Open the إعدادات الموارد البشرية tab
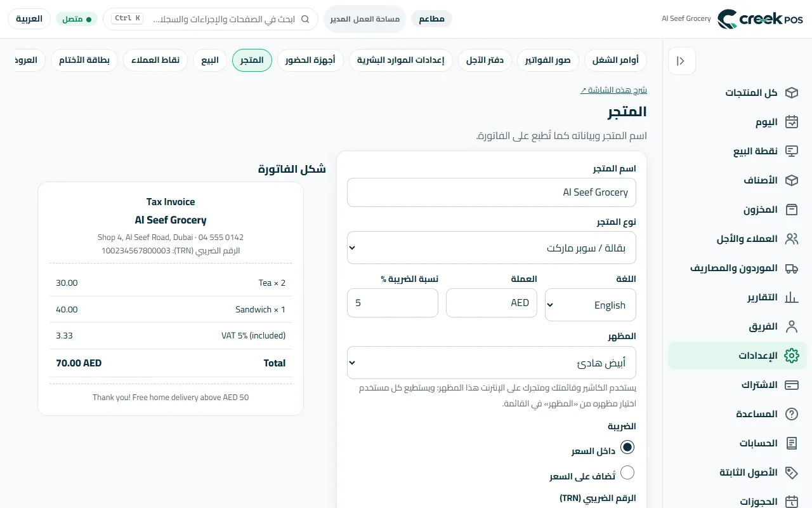The image size is (812, 508). click(401, 60)
